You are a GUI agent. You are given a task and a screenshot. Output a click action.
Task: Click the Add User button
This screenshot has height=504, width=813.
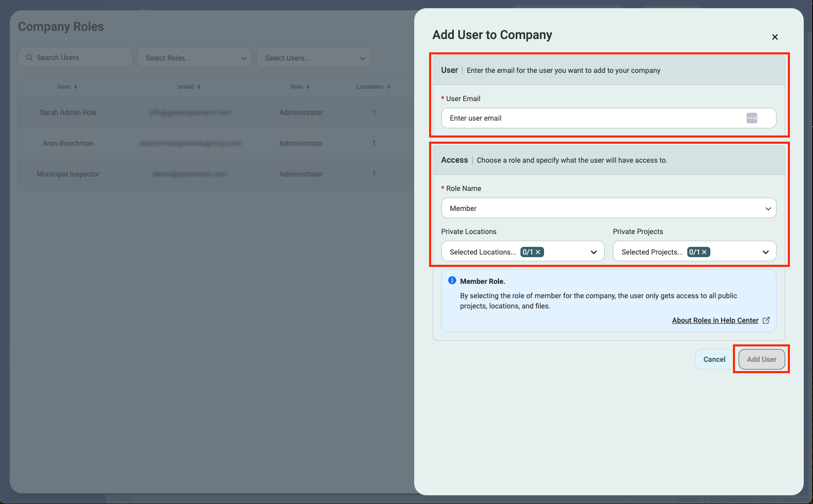click(761, 359)
